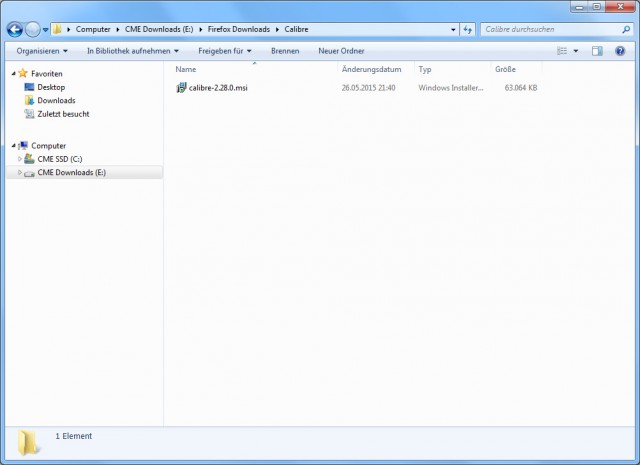640x465 pixels.
Task: Select Computer in the address breadcrumb
Action: (x=93, y=29)
